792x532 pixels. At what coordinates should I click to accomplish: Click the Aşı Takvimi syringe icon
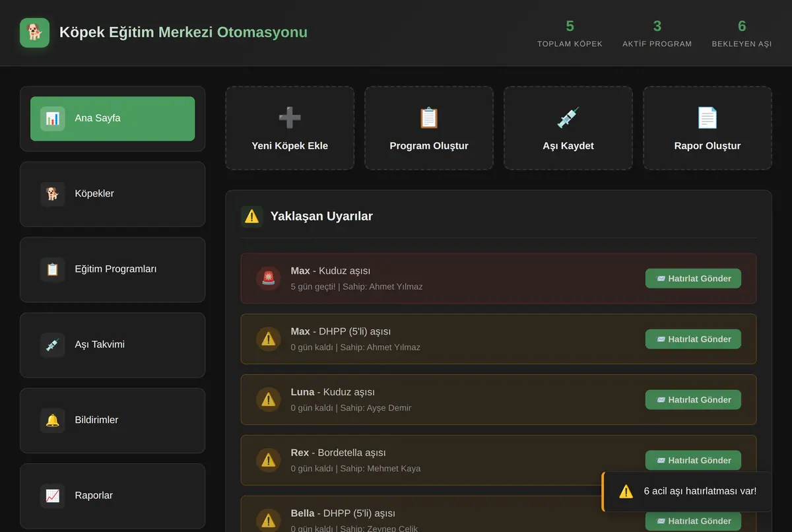[53, 345]
